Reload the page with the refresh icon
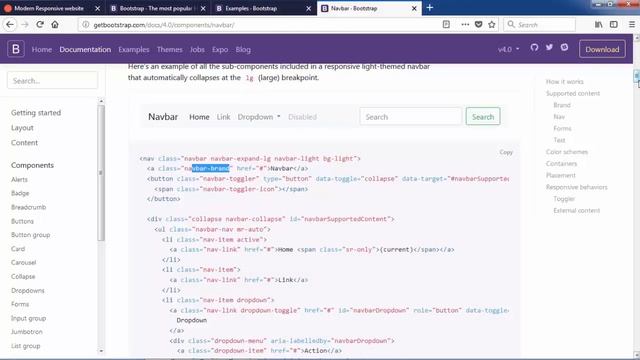This screenshot has height=360, width=640. point(40,24)
